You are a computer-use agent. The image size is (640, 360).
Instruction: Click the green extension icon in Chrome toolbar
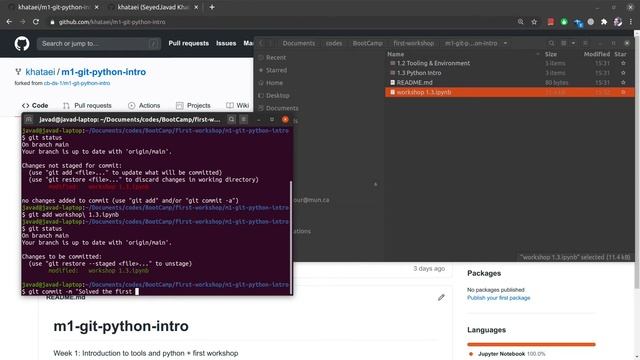click(x=564, y=22)
